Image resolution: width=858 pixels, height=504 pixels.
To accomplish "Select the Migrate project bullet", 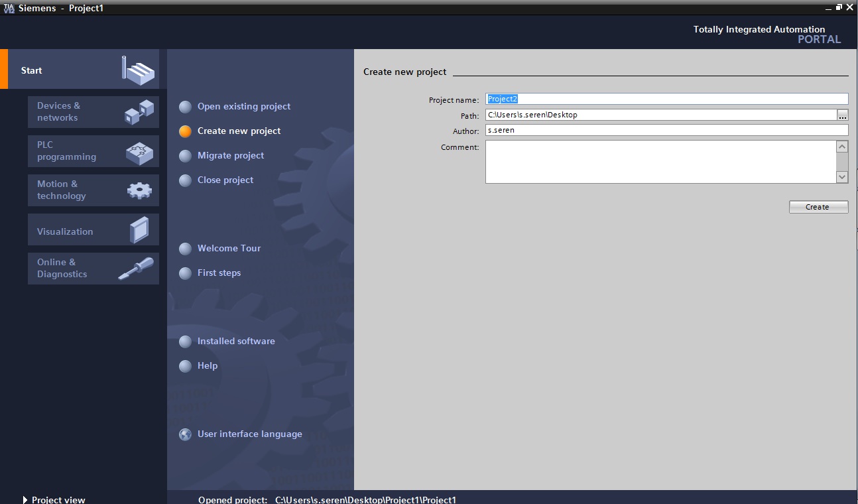I will [186, 156].
